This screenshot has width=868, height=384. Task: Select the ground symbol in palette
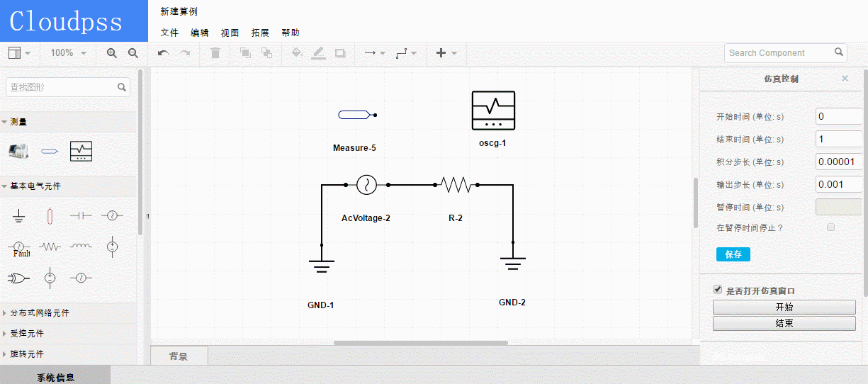click(19, 215)
